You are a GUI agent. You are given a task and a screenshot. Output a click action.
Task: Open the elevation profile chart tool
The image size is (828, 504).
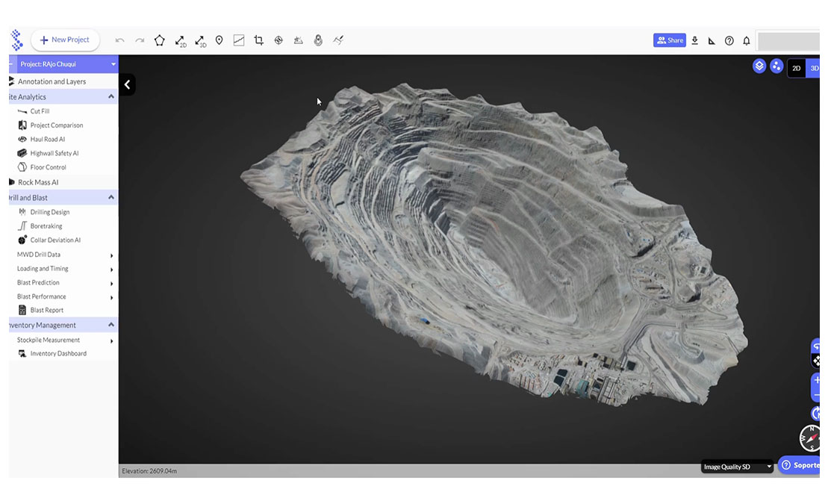click(x=239, y=40)
